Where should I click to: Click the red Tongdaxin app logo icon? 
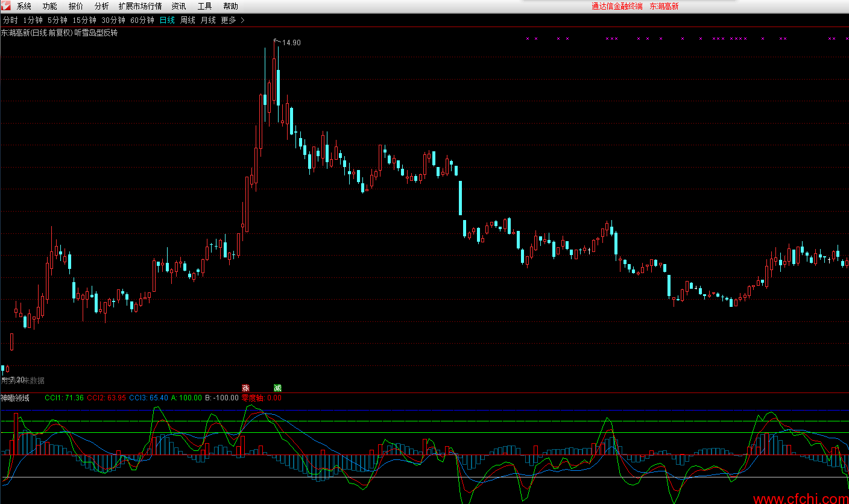pos(6,6)
